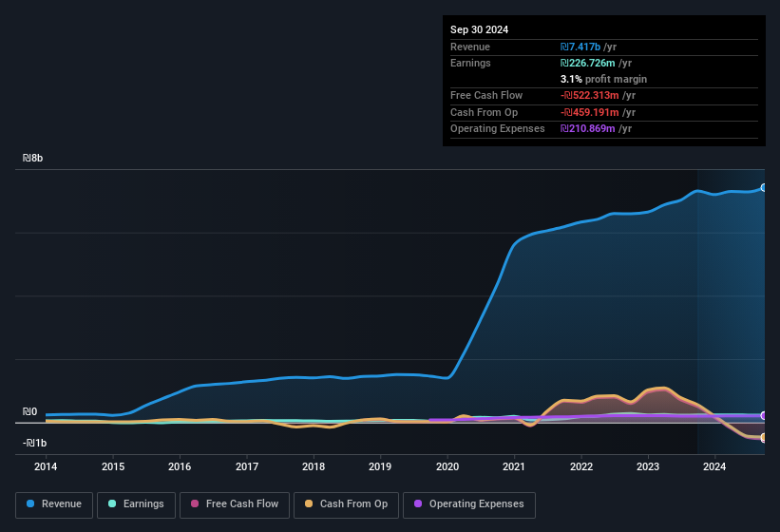Toggle the Operating Expenses legend button
Screen dimensions: 780x532
pyautogui.click(x=469, y=505)
